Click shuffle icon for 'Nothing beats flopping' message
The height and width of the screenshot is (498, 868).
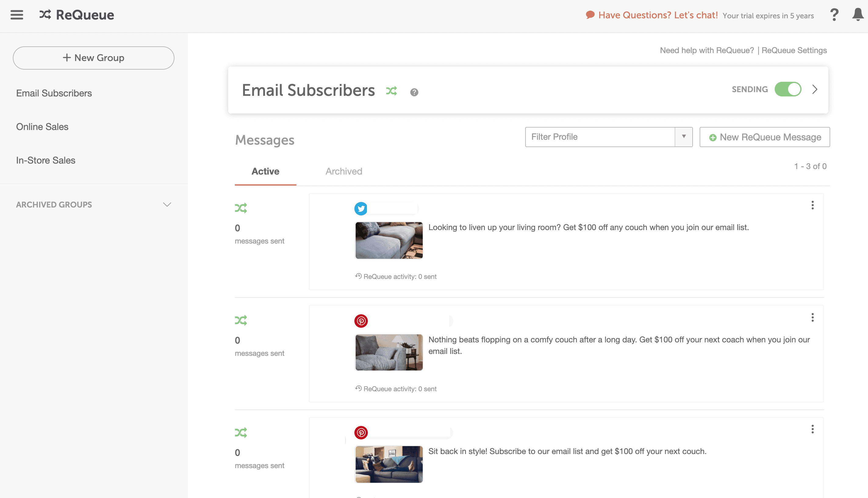point(241,320)
